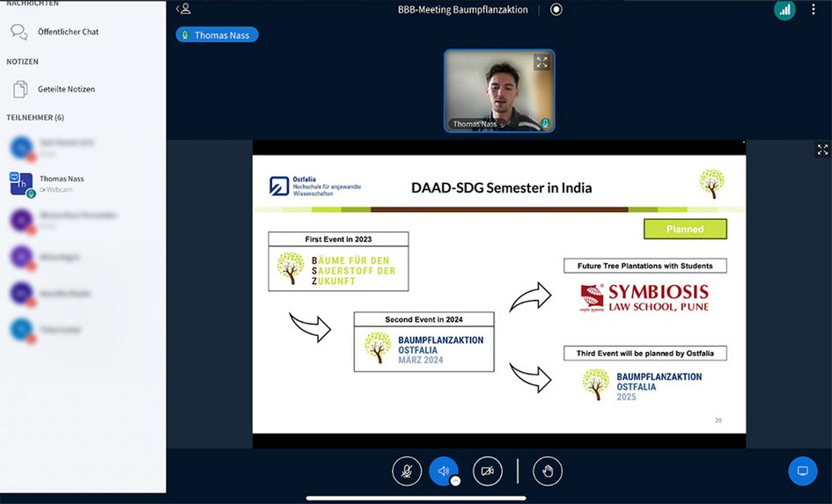The height and width of the screenshot is (504, 832).
Task: Click Baumpflanzaktion Ostfalia März 2024 text
Action: [x=441, y=350]
